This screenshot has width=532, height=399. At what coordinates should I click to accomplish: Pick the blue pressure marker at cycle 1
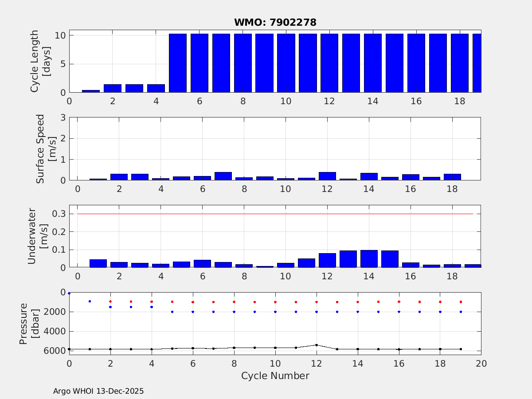[90, 301]
